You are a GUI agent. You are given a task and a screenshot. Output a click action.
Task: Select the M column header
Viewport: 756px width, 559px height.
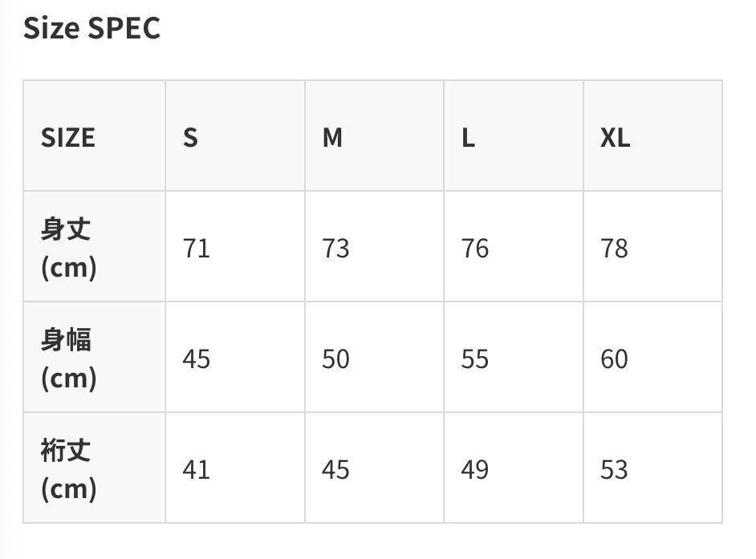coord(375,136)
